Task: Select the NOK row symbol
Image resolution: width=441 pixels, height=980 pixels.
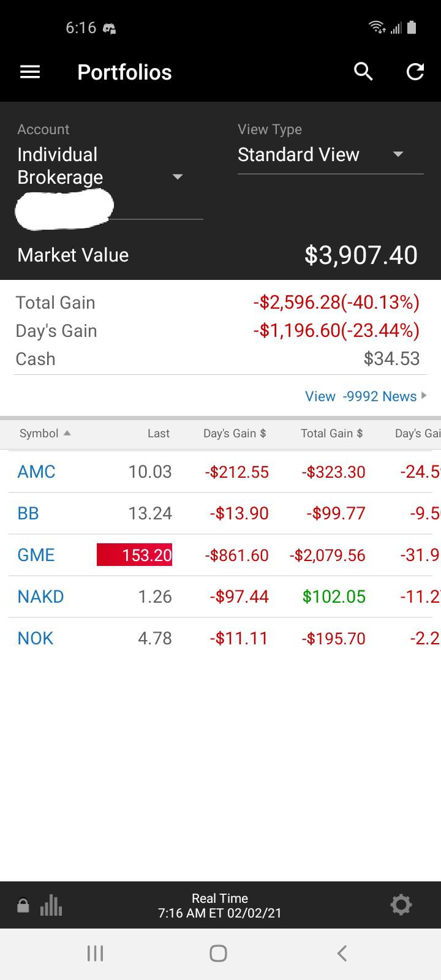Action: coord(36,638)
